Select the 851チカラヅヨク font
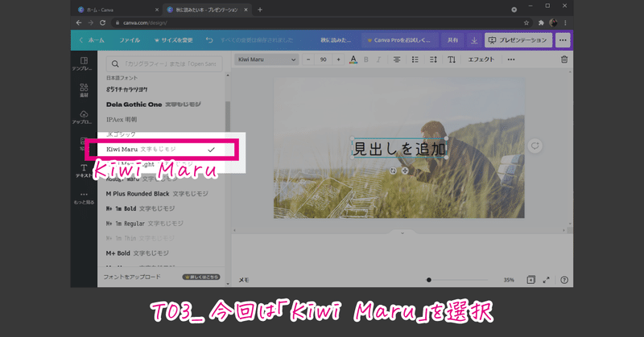Image resolution: width=644 pixels, height=337 pixels. [x=127, y=89]
